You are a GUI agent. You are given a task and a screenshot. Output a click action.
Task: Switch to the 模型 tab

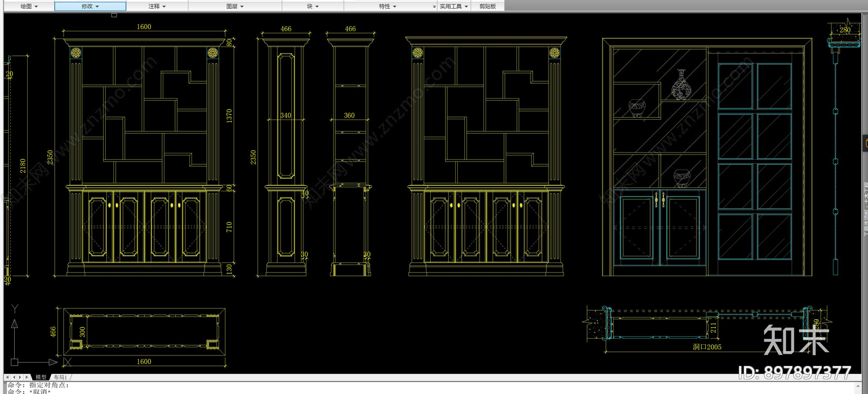(x=41, y=377)
